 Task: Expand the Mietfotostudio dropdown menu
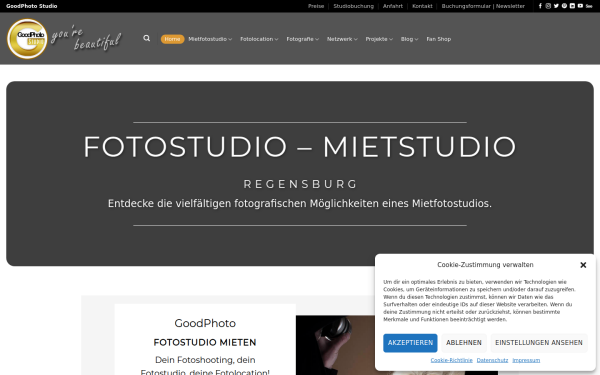click(210, 39)
